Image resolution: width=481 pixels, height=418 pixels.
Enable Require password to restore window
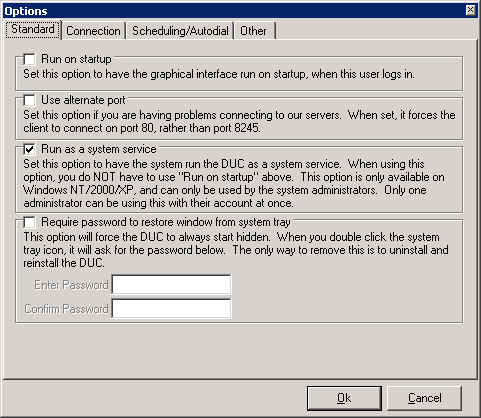29,222
